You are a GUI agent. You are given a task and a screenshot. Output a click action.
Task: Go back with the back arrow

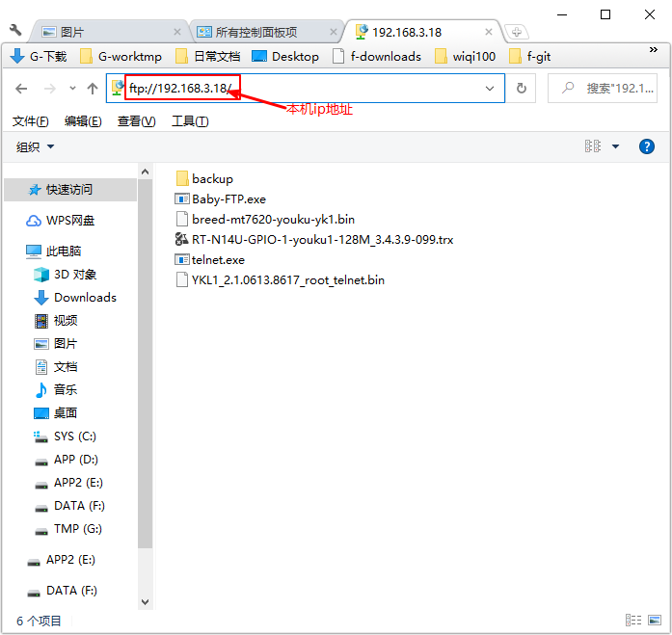click(x=21, y=89)
